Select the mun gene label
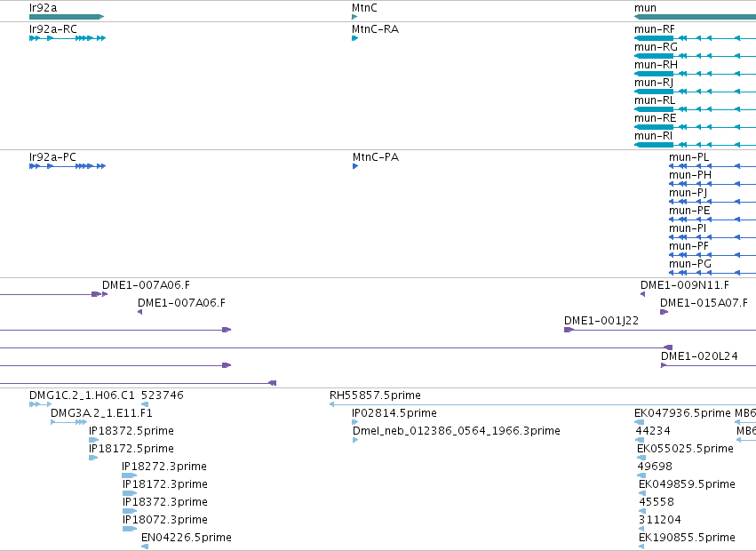This screenshot has height=551, width=756. [x=645, y=8]
